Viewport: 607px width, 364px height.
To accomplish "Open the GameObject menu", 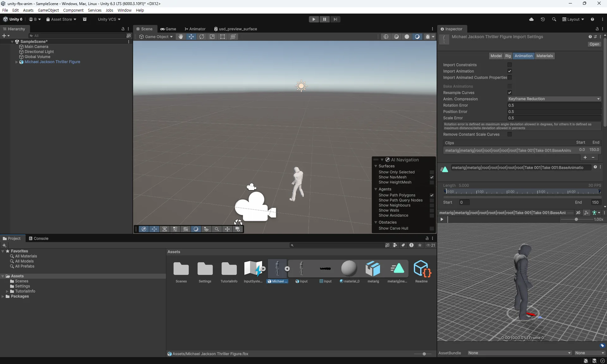I will tap(48, 10).
